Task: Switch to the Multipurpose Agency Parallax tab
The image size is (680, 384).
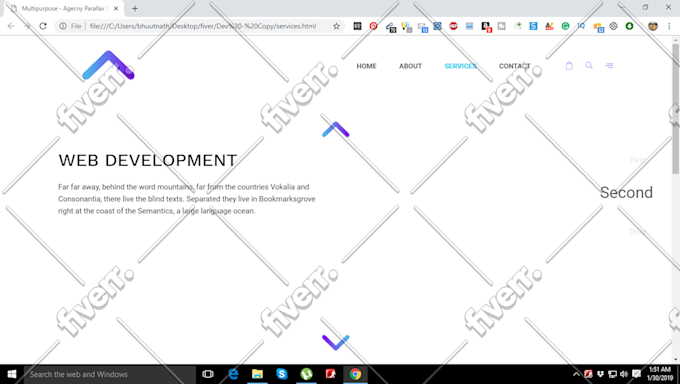Action: pos(64,8)
